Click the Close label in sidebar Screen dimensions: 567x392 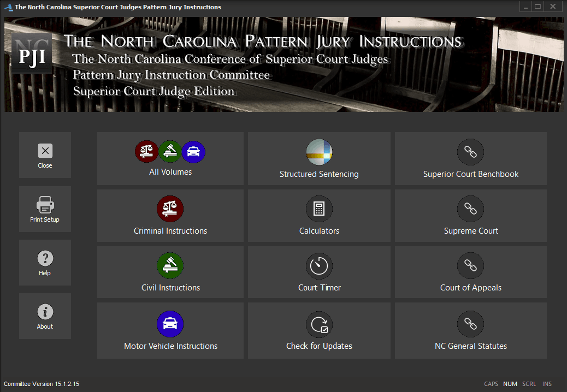coord(45,165)
